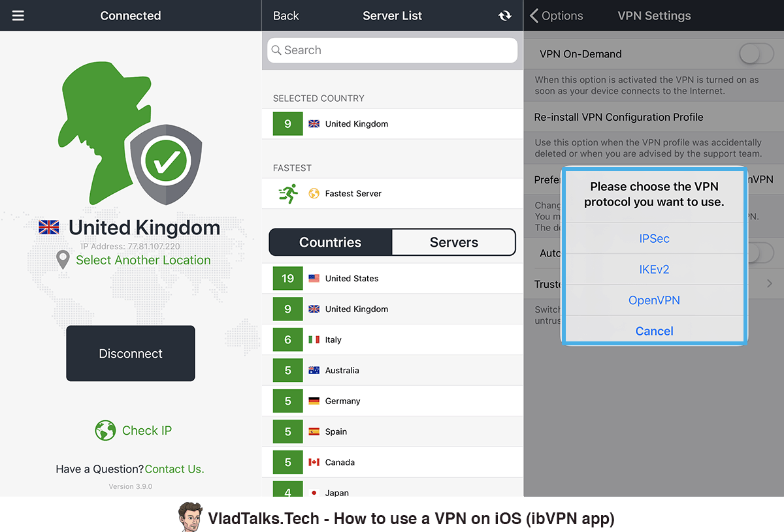Click the Disconnect button
This screenshot has height=532, width=784.
click(131, 353)
